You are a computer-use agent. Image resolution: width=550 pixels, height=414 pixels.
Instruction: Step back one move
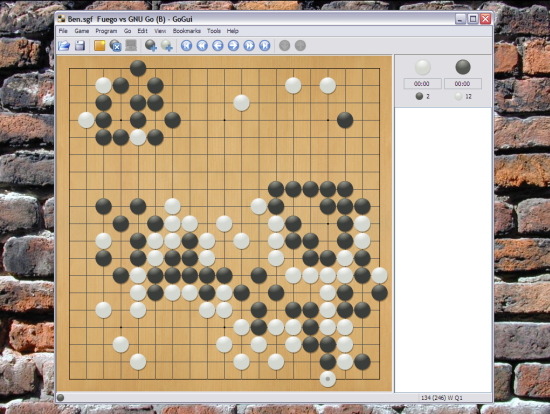point(218,46)
